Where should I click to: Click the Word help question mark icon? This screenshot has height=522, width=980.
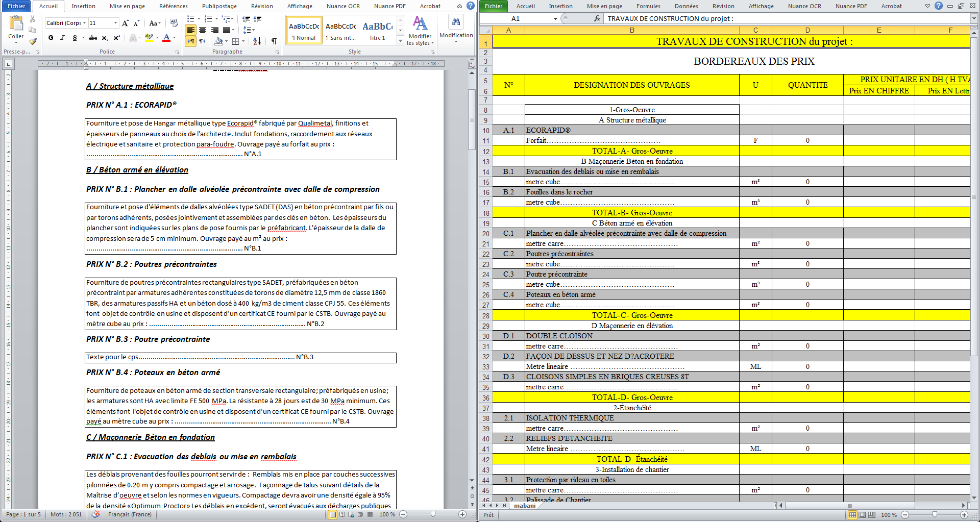471,6
